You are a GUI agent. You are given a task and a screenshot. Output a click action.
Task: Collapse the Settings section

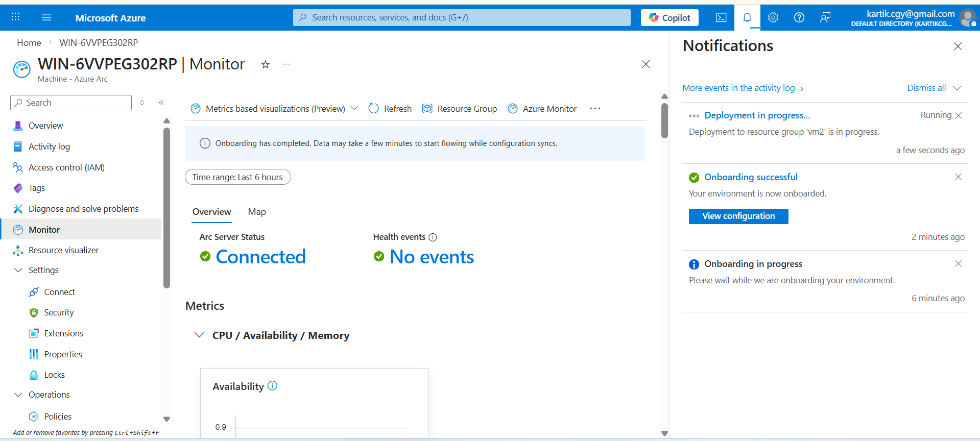coord(18,270)
